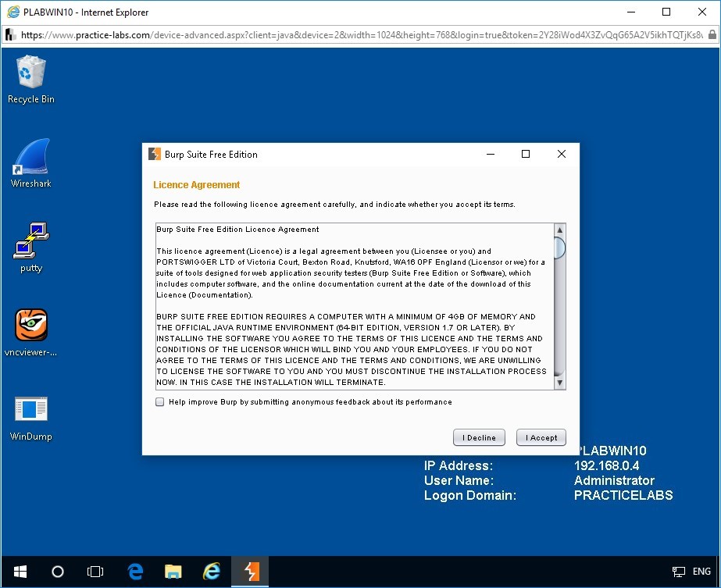Click the licence agreement scrollbar thumb
The height and width of the screenshot is (588, 721).
(559, 248)
